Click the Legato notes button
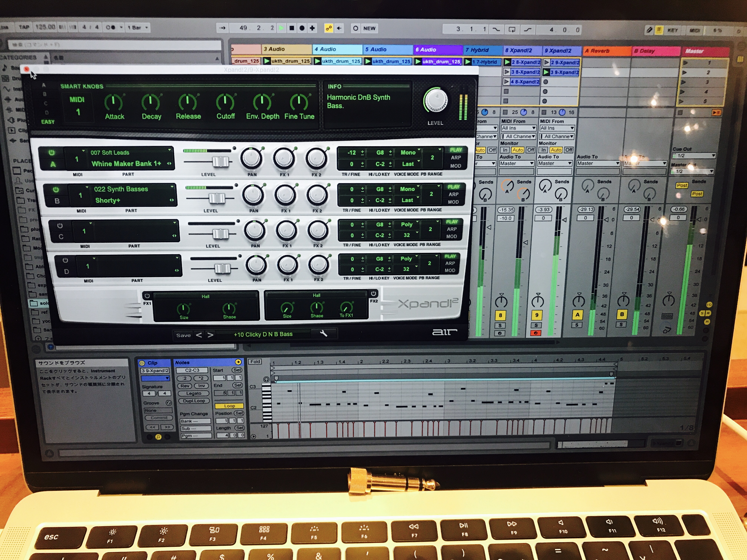 194,393
